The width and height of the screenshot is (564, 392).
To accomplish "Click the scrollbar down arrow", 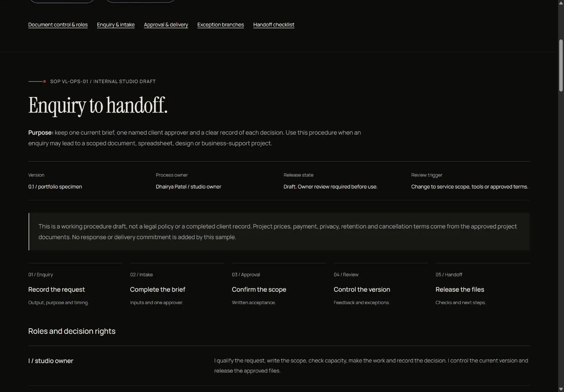I will (x=561, y=389).
